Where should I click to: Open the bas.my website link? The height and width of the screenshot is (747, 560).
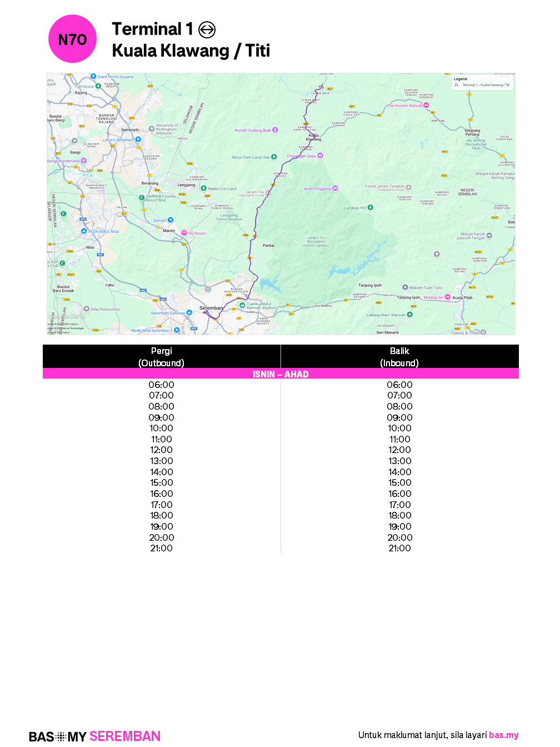click(503, 735)
